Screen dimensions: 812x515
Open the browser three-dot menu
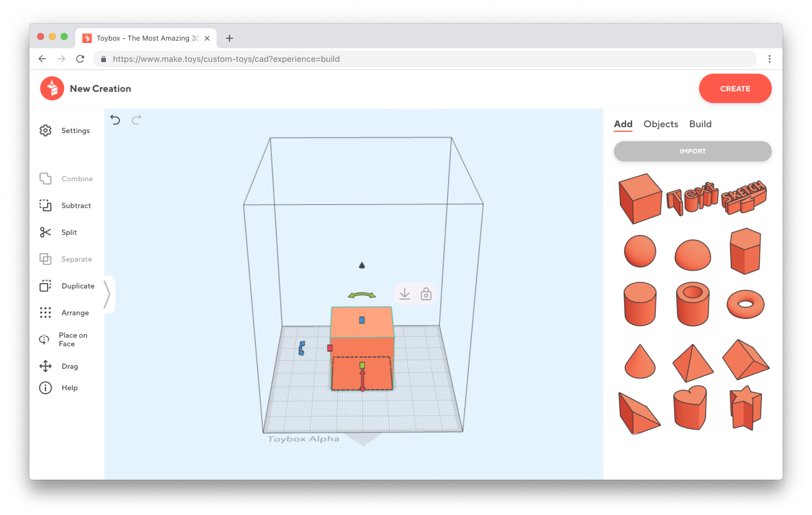[x=770, y=59]
